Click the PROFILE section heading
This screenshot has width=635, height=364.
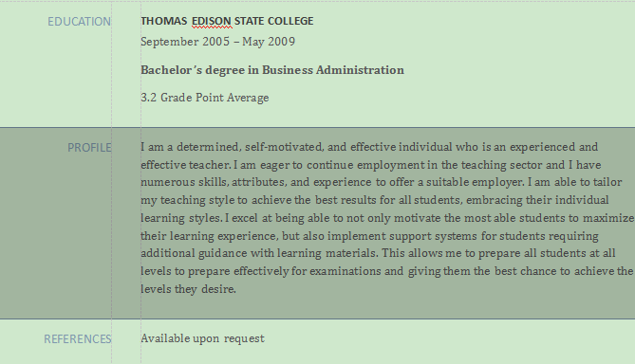89,148
